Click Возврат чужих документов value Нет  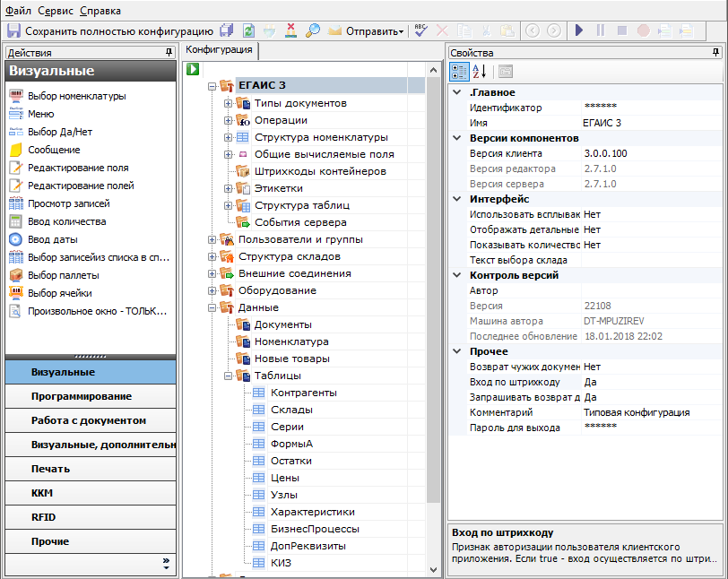[652, 367]
